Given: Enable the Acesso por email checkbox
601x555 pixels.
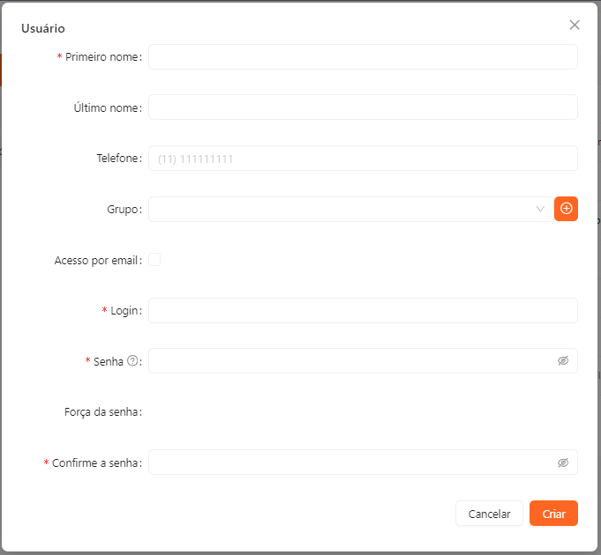Looking at the screenshot, I should point(155,260).
